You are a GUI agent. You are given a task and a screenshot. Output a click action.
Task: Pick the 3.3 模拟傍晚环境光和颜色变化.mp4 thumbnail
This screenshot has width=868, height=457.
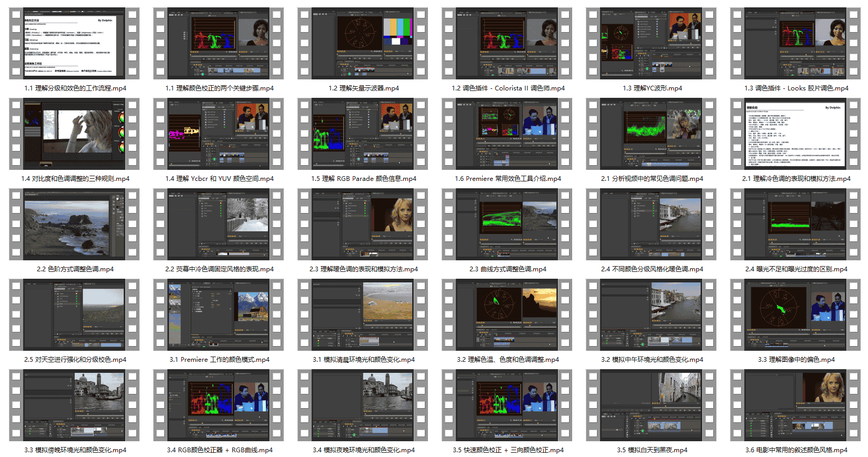(x=74, y=405)
